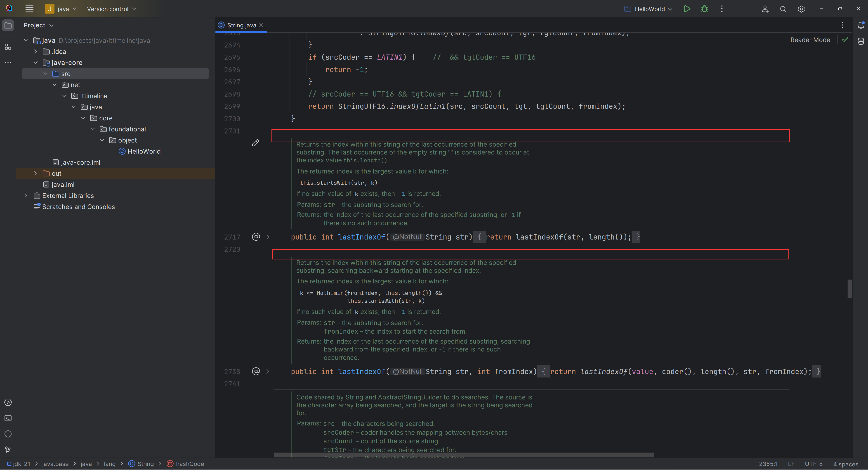Toggle Reader Mode
Viewport: 868px width, 470px height.
click(810, 40)
